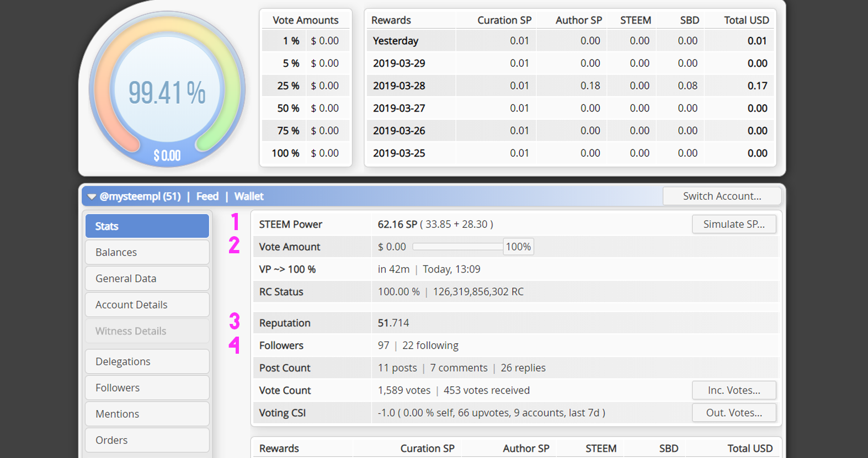This screenshot has height=458, width=868.
Task: Click the 0.18 Author SP value
Action: (x=590, y=86)
